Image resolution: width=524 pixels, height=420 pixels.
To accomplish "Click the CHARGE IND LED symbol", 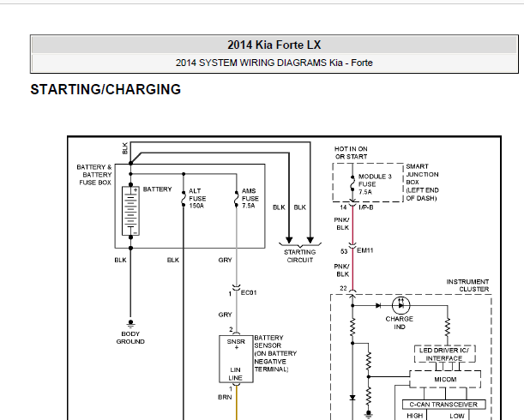I will pyautogui.click(x=401, y=305).
